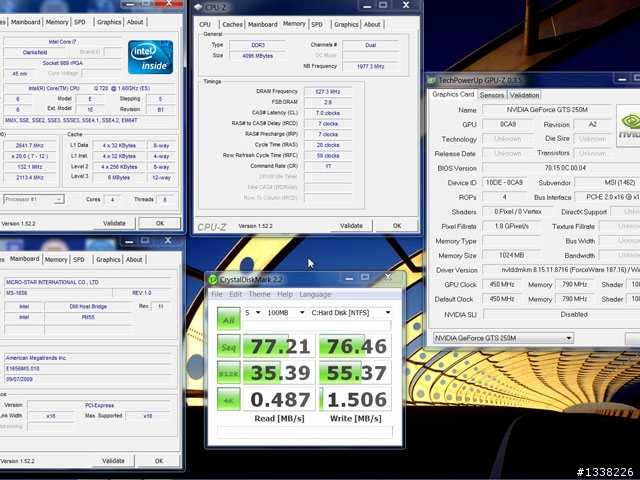Viewport: 640px width, 480px height.
Task: Click the Socket 989 rPGA package field
Action: click(x=62, y=63)
